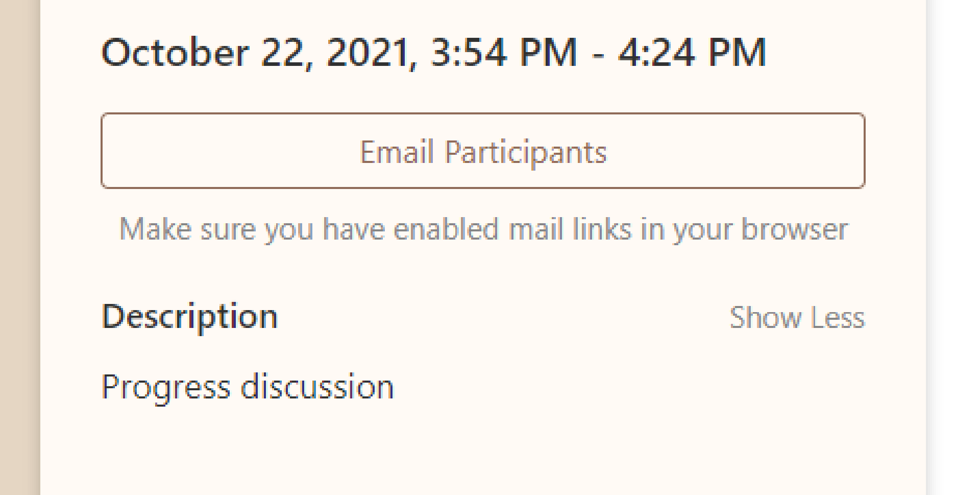The height and width of the screenshot is (495, 980).
Task: Click the Description heading
Action: coord(189,317)
